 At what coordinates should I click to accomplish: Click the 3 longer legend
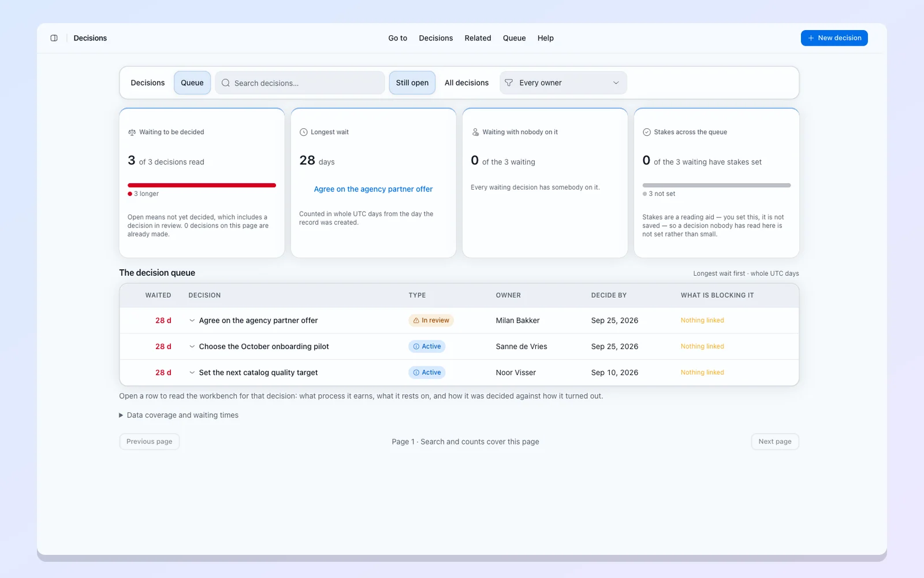pos(143,194)
